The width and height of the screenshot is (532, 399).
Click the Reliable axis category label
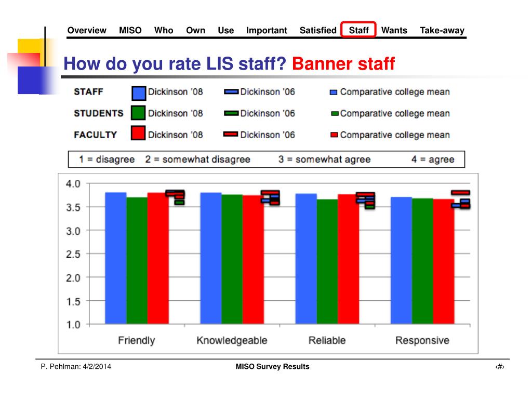[327, 340]
